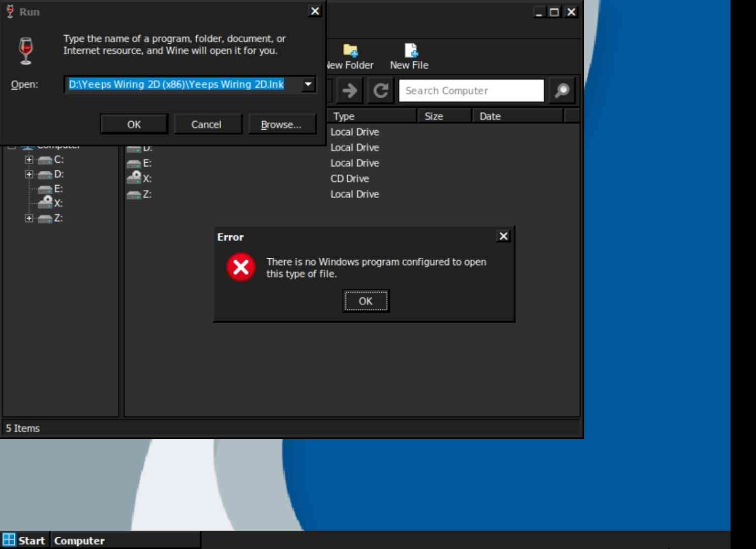Viewport: 756px width, 549px height.
Task: Click the forward arrow navigation icon
Action: 350,90
